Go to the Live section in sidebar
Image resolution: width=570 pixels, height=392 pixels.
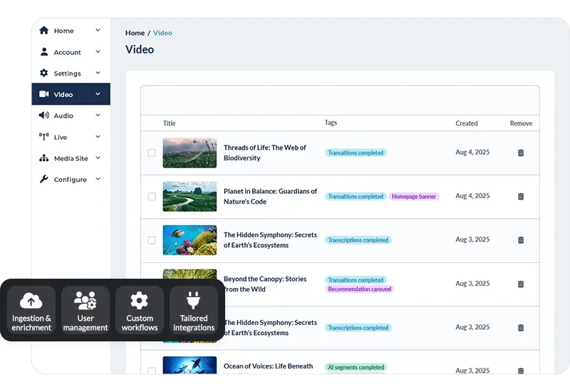pyautogui.click(x=61, y=137)
